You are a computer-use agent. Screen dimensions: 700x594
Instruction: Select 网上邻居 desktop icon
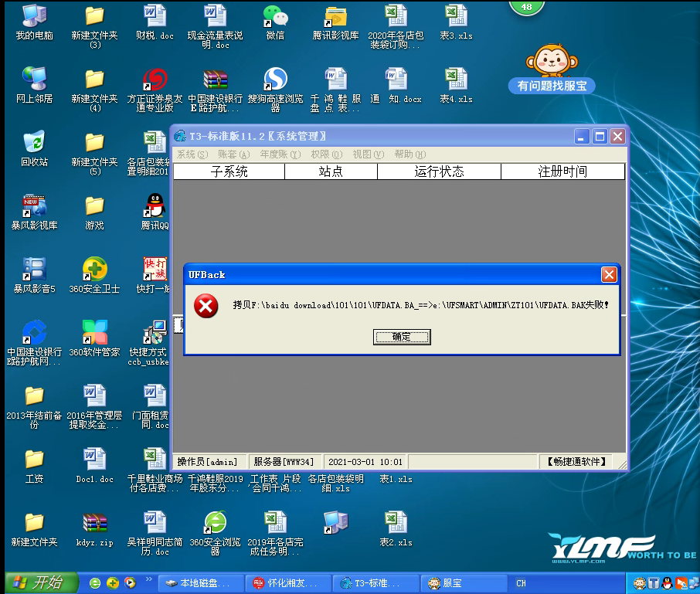coord(34,85)
